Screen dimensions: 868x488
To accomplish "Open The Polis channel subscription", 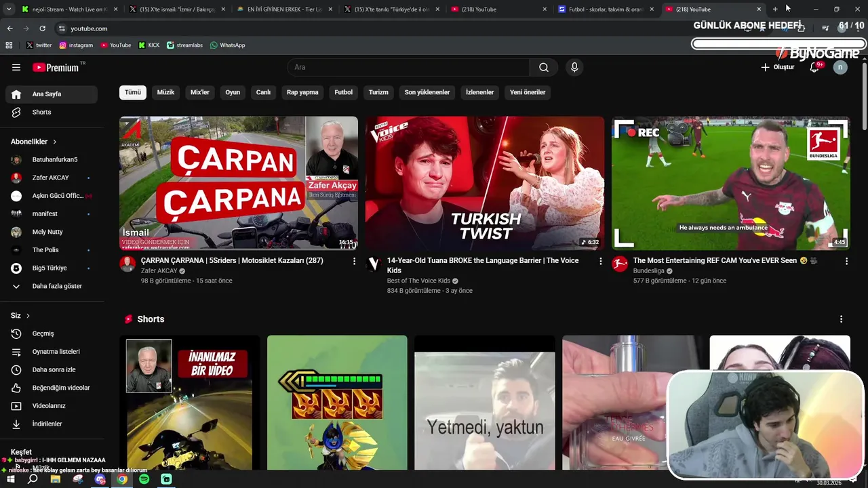I will click(x=52, y=250).
